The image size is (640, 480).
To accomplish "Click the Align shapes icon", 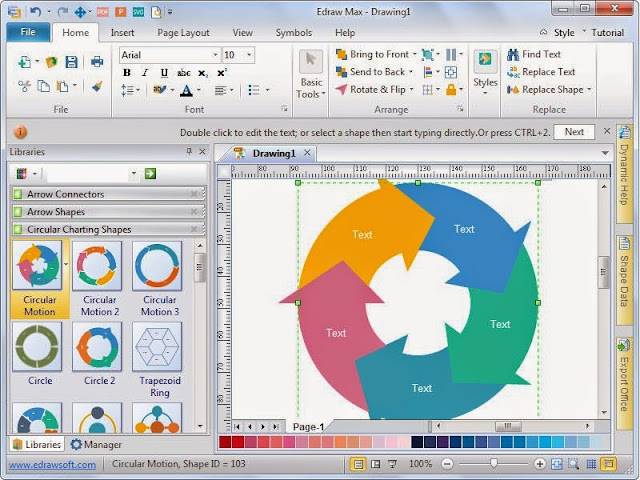I will [428, 72].
